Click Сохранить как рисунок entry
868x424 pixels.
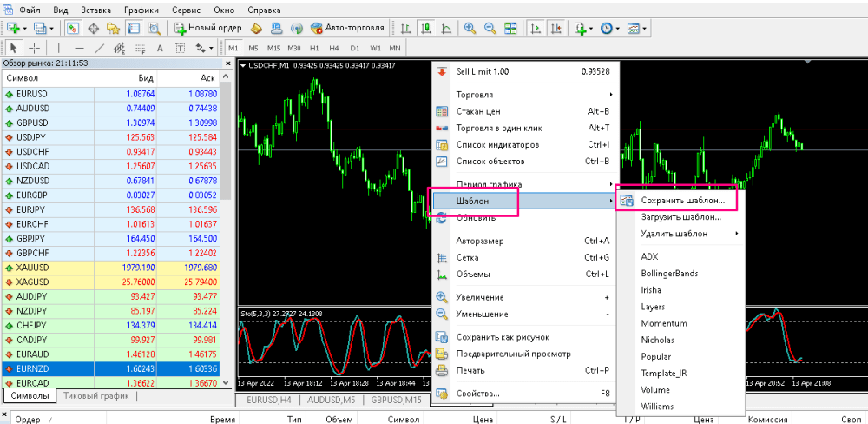525,337
